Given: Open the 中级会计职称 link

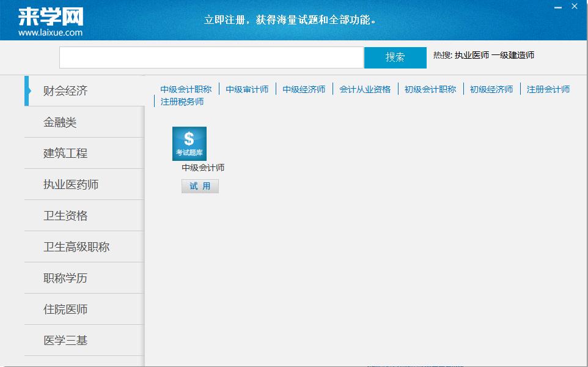Looking at the screenshot, I should tap(186, 89).
